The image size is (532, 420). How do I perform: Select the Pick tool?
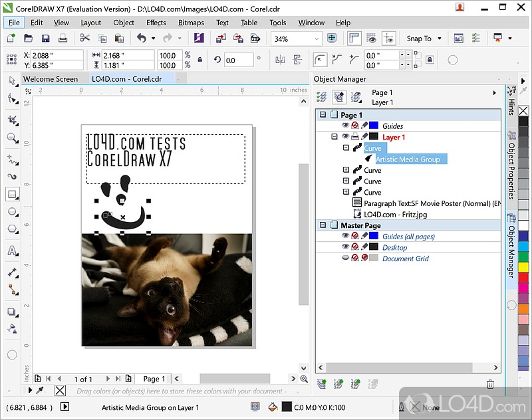pyautogui.click(x=12, y=80)
